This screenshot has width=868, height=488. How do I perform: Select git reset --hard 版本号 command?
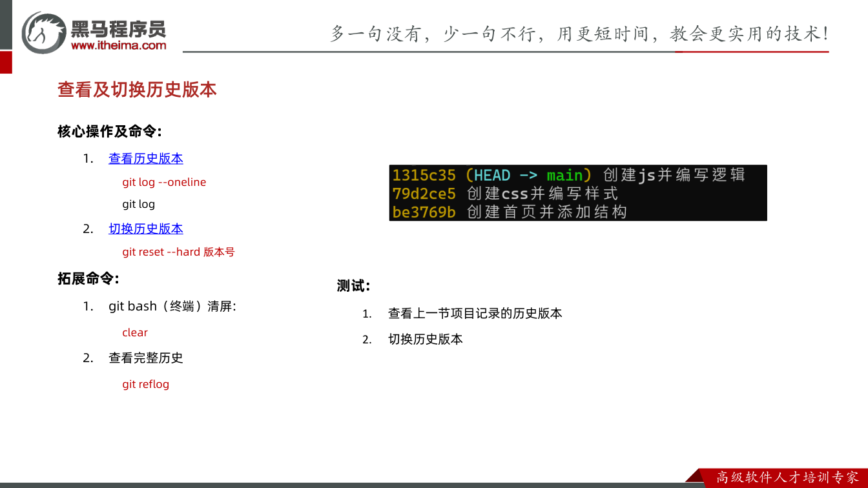click(x=178, y=252)
